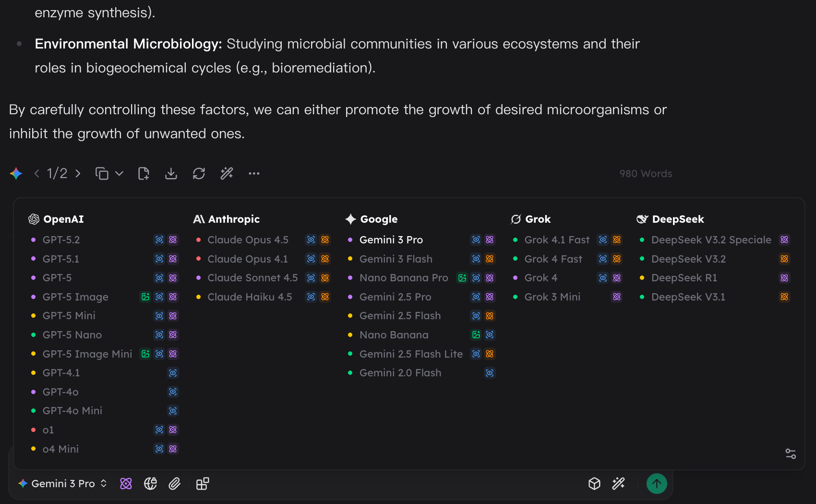816x504 pixels.
Task: Click the cube icon beside the send button
Action: click(594, 483)
